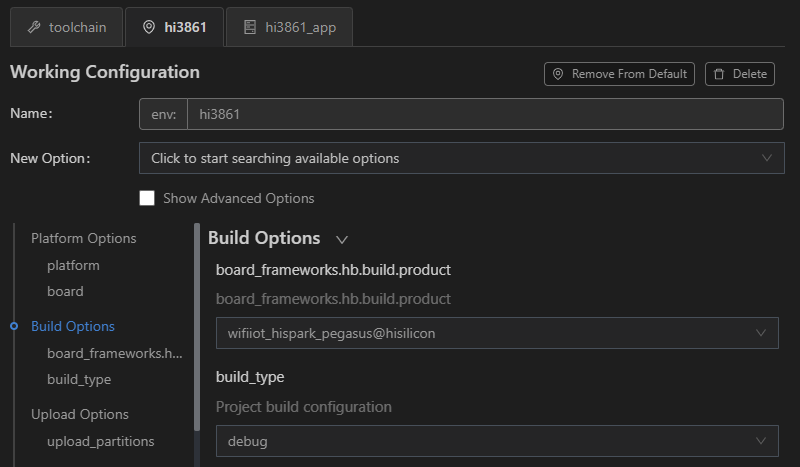Viewport: 800px width, 467px height.
Task: Open the wifiiot_hispark_pegasus@hisilicon product dropdown
Action: pos(497,333)
